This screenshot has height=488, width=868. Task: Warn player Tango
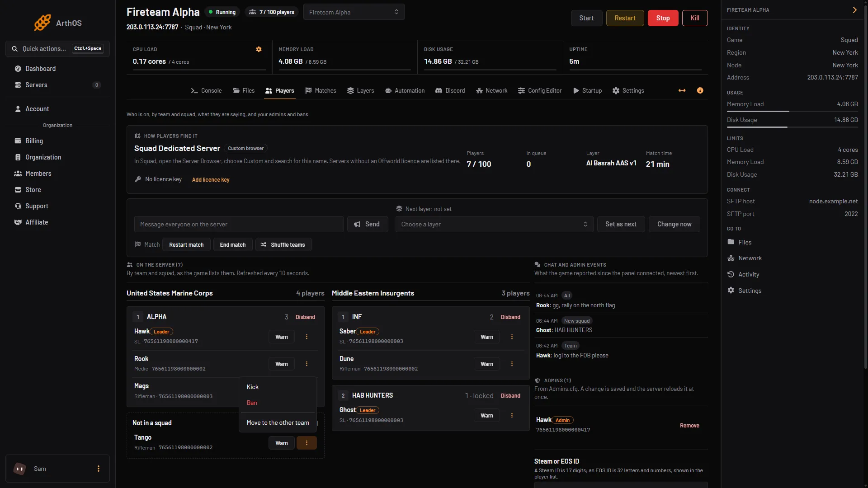coord(281,443)
